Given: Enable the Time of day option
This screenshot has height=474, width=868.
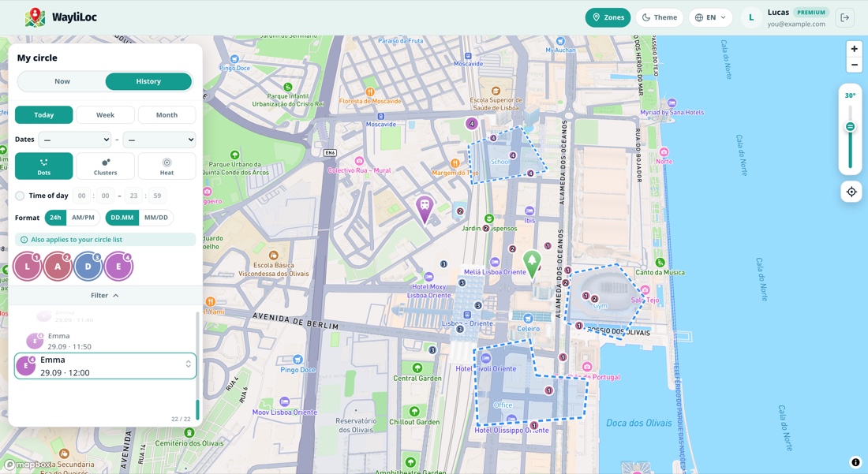Looking at the screenshot, I should pyautogui.click(x=20, y=196).
